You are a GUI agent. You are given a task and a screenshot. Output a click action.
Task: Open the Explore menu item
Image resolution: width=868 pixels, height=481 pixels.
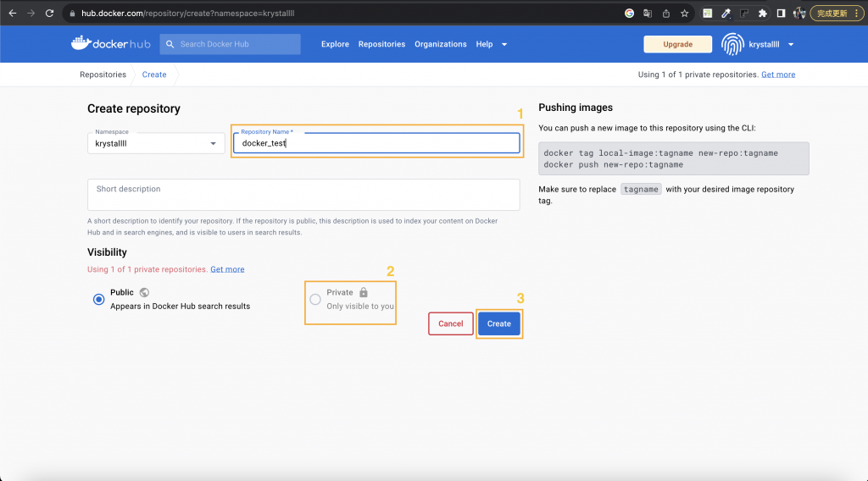pos(335,44)
